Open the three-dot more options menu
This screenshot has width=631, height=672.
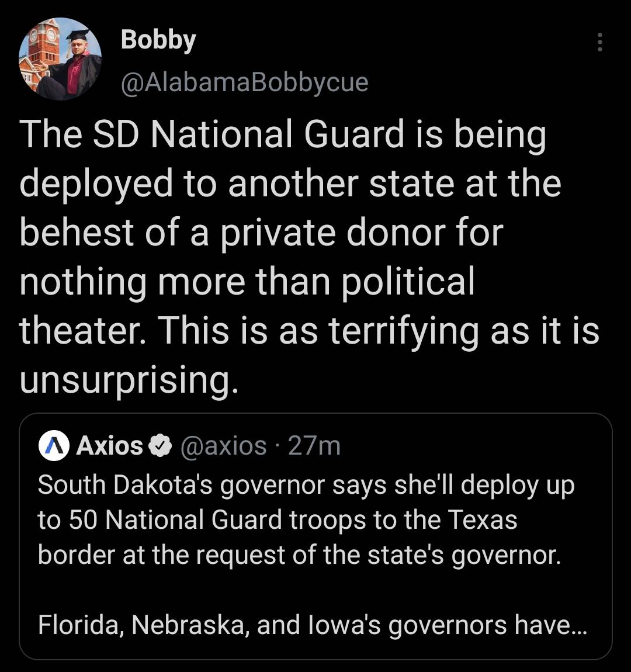599,42
